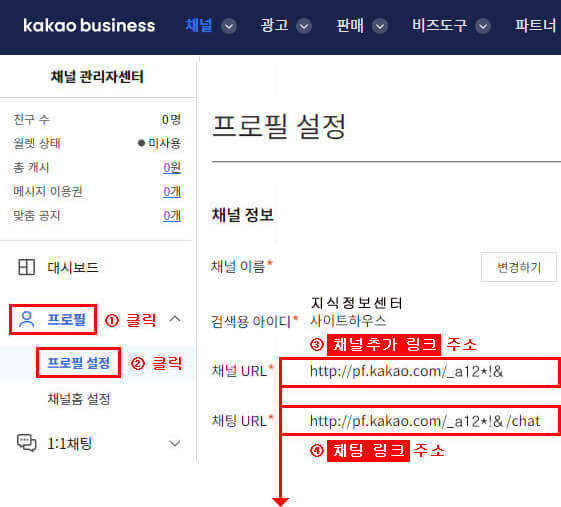This screenshot has width=561, height=507.
Task: Click the 지식정보센터 channel name text
Action: click(x=357, y=303)
